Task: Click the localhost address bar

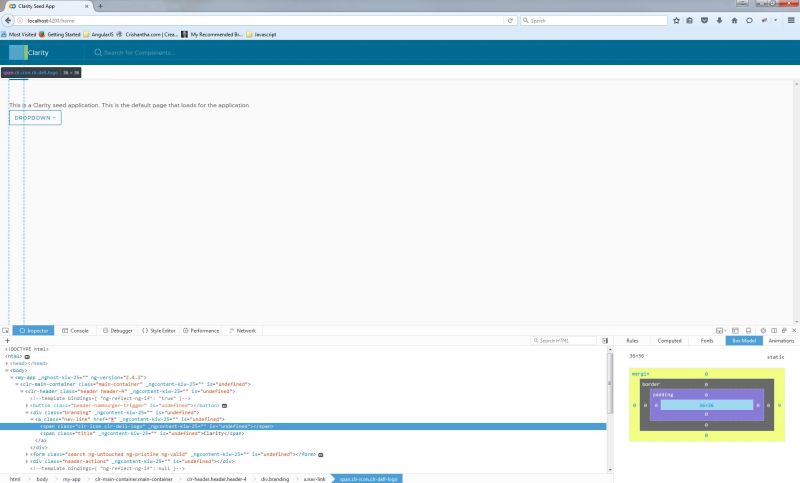Action: click(265, 20)
